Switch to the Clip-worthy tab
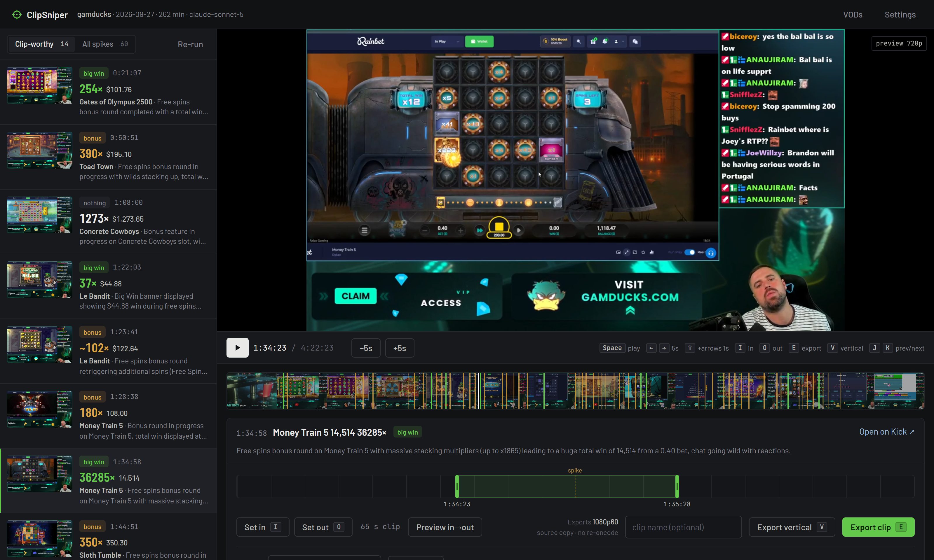The height and width of the screenshot is (560, 934). tap(41, 44)
